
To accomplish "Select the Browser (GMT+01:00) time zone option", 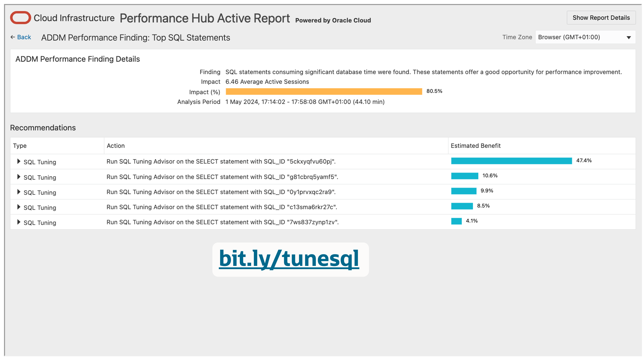I will coord(569,37).
